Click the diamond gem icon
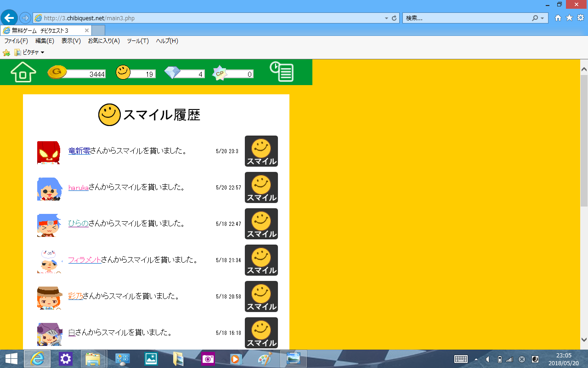 pos(172,73)
